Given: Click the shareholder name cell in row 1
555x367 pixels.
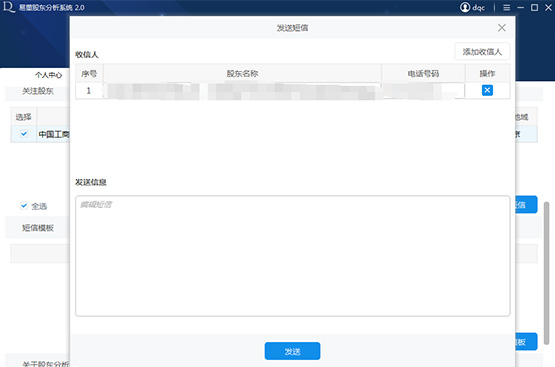Looking at the screenshot, I should click(x=242, y=91).
